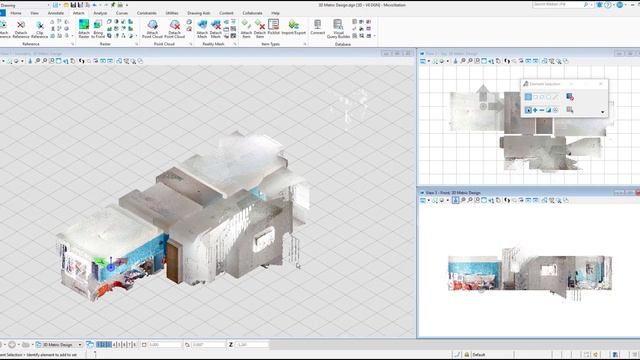Click the lock icon in status bar

[467, 355]
